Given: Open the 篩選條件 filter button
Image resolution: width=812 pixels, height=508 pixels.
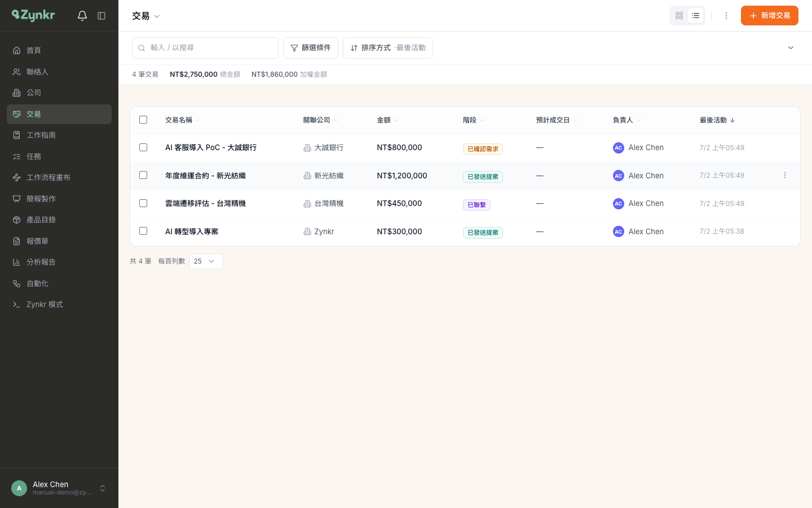Looking at the screenshot, I should point(311,48).
